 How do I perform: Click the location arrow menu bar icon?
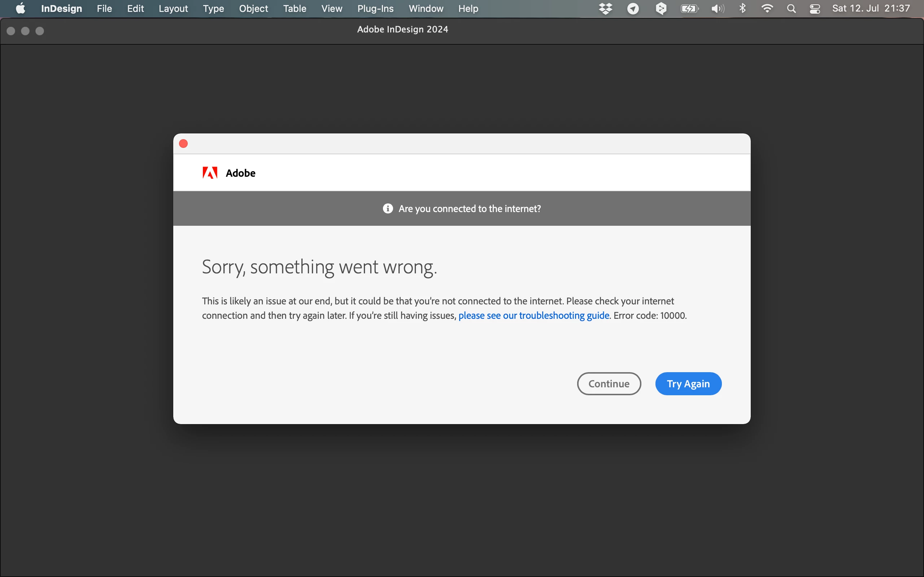click(633, 8)
